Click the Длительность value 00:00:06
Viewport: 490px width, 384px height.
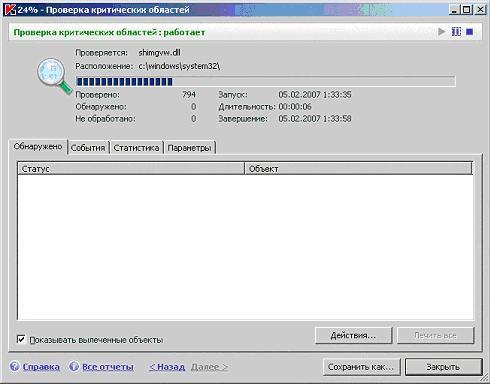tap(295, 107)
